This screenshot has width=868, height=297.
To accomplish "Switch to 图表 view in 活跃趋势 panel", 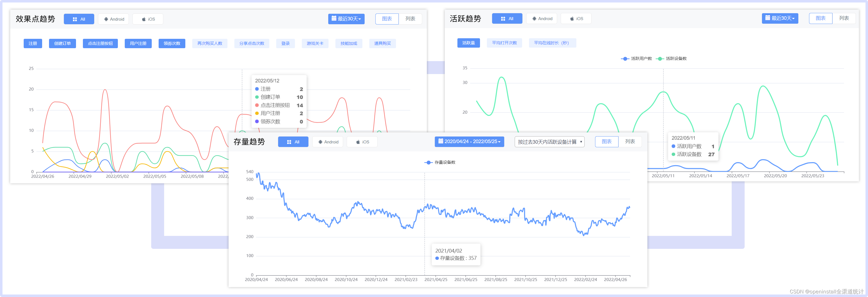I will (820, 18).
